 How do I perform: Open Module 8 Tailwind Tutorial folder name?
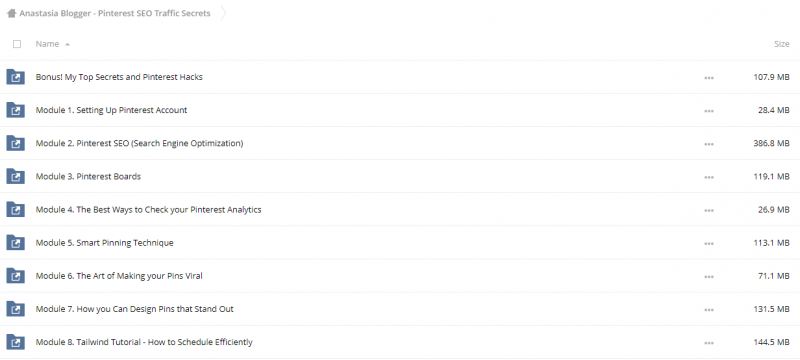coord(144,342)
